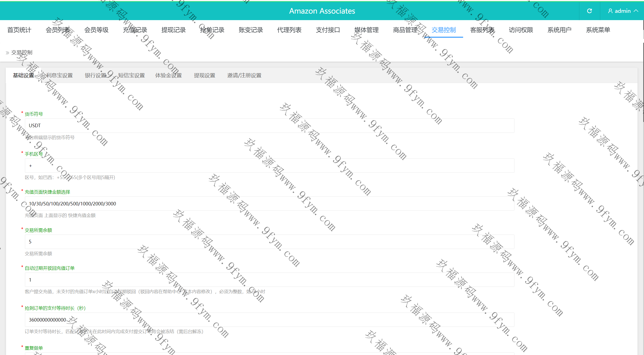Navigate to 支付接口 menu
Screen dimensions: 644x355
328,30
